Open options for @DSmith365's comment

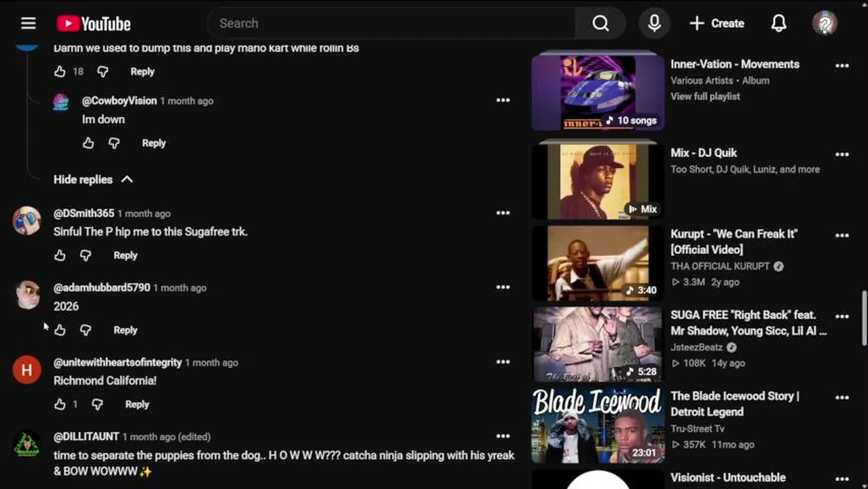(x=503, y=213)
